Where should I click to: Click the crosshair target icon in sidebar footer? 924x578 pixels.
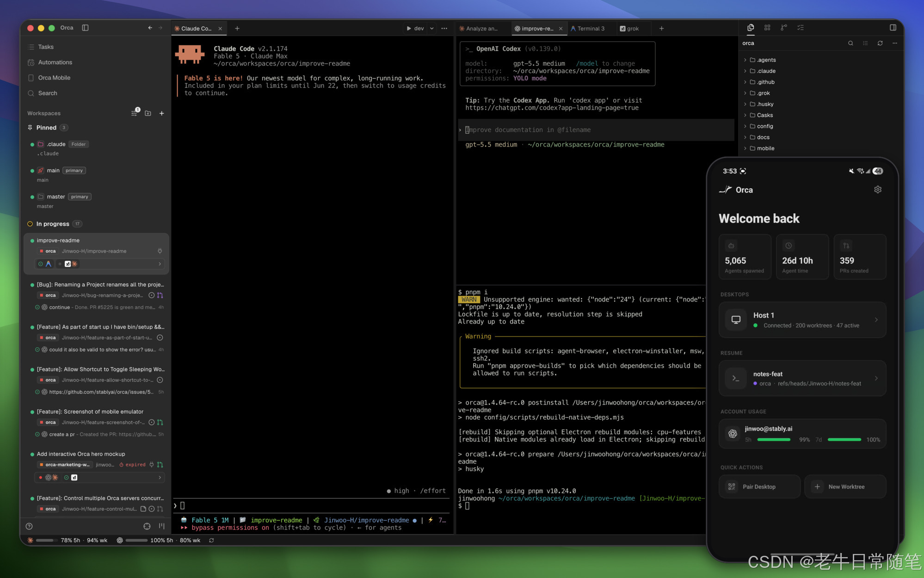[147, 526]
